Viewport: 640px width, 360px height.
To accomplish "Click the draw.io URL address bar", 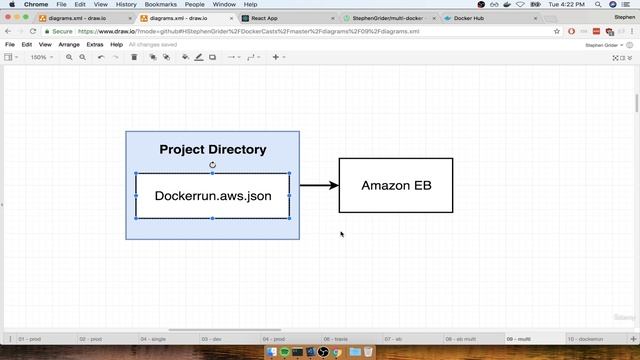I will 298,31.
